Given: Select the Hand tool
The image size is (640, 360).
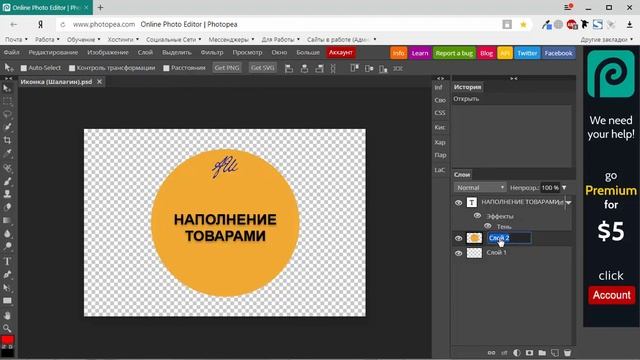Looking at the screenshot, I should point(7,316).
